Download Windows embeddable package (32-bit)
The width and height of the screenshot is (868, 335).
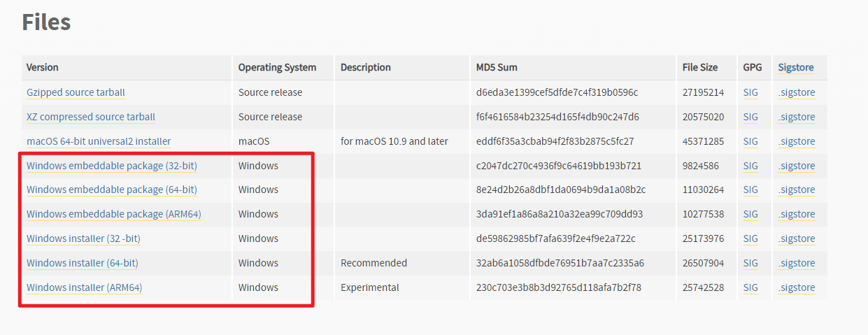[x=112, y=166]
